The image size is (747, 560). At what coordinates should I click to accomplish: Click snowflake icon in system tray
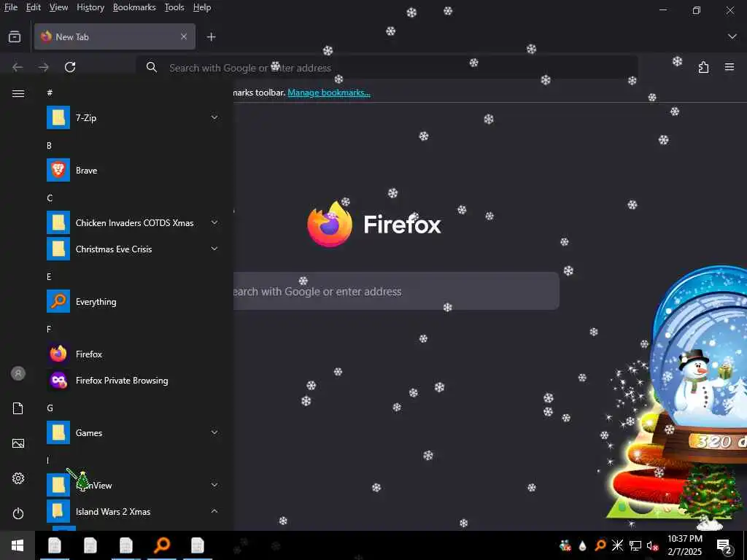tap(617, 545)
